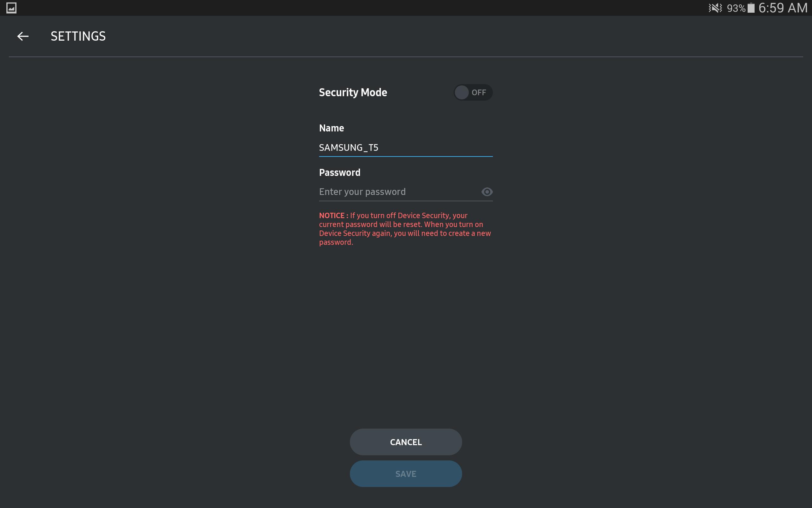This screenshot has height=508, width=812.
Task: Tap the Name label
Action: pos(331,128)
